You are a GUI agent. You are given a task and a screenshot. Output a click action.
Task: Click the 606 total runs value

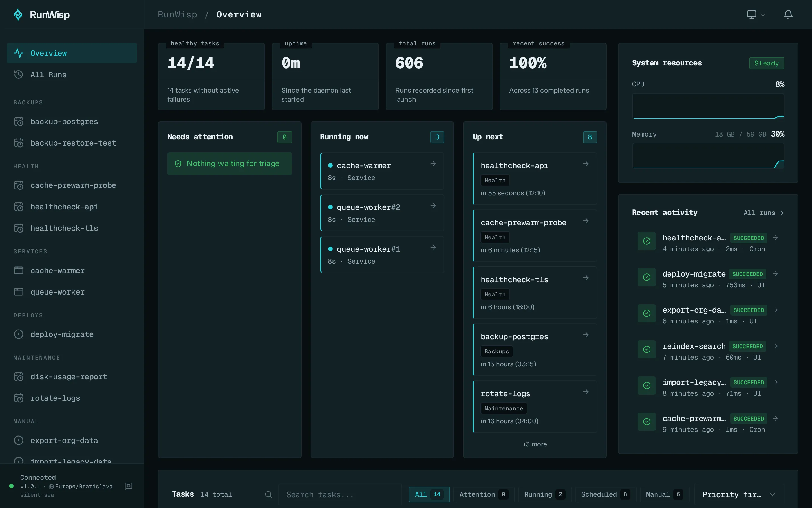(409, 63)
